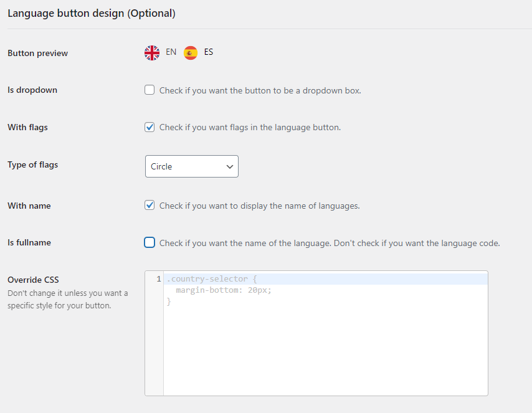Enable the Is dropdown checkbox
The width and height of the screenshot is (532, 413).
click(150, 90)
